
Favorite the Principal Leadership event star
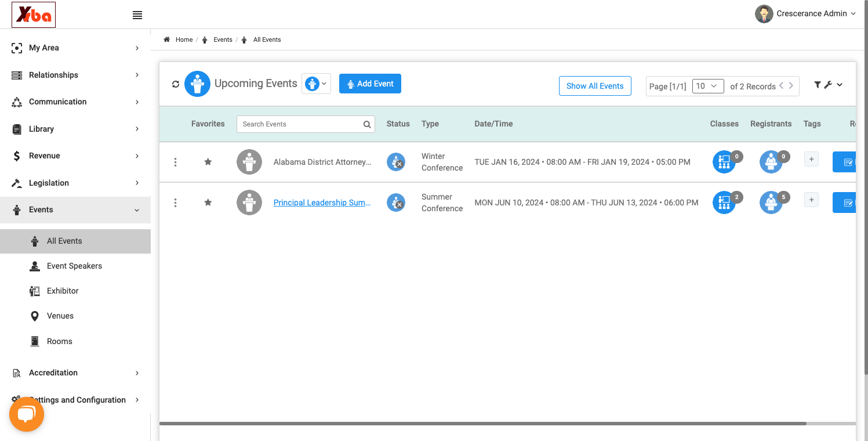pos(208,203)
